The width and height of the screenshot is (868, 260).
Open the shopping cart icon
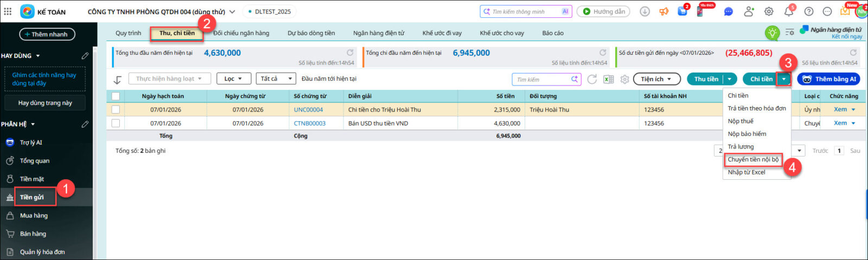[682, 11]
